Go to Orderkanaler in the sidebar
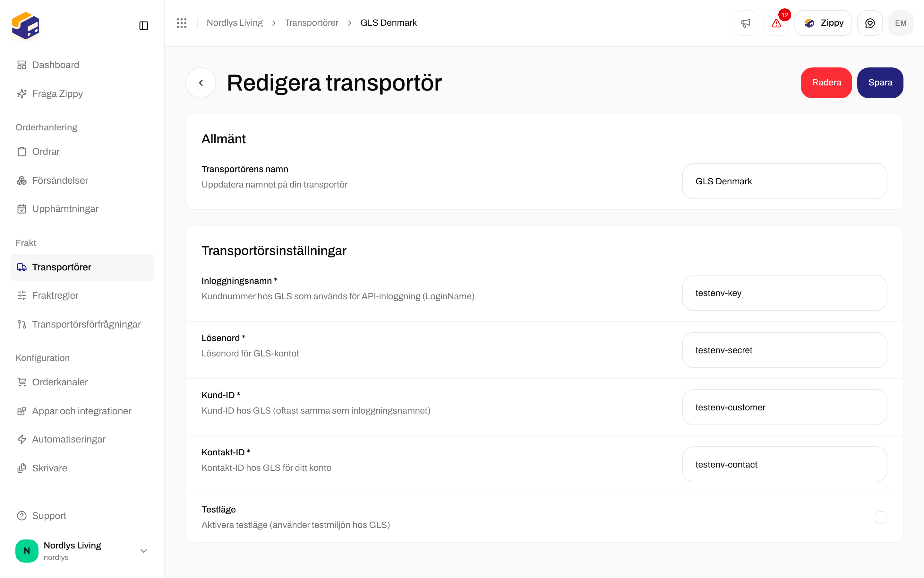Viewport: 924px width, 578px height. 82,382
